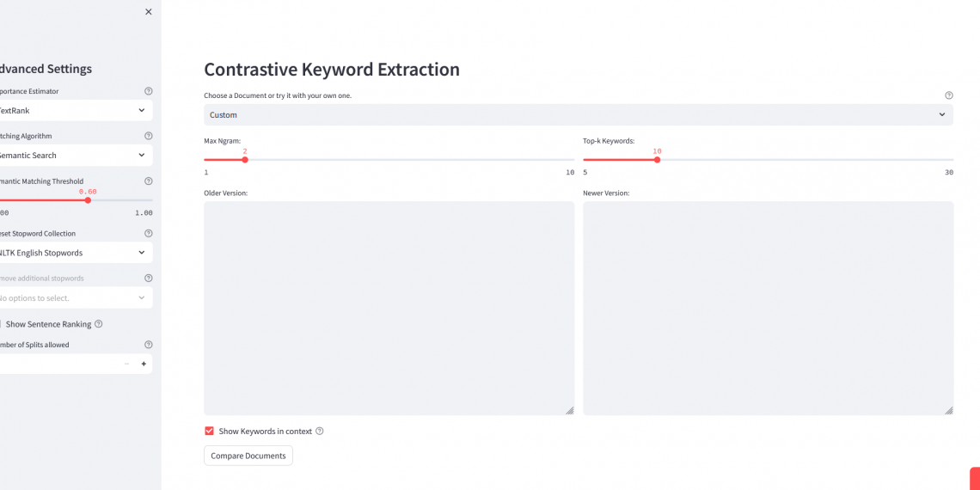The image size is (980, 490).
Task: Click help icon above document chooser
Action: pos(949,95)
